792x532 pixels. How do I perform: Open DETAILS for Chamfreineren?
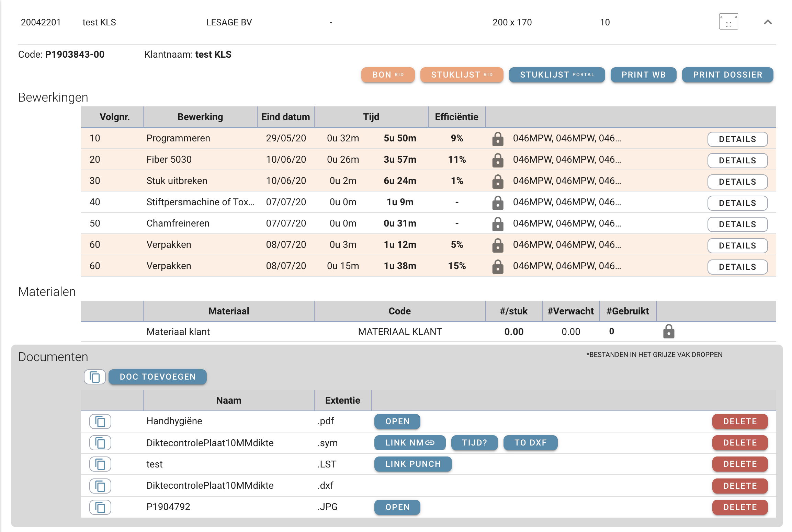pos(738,224)
